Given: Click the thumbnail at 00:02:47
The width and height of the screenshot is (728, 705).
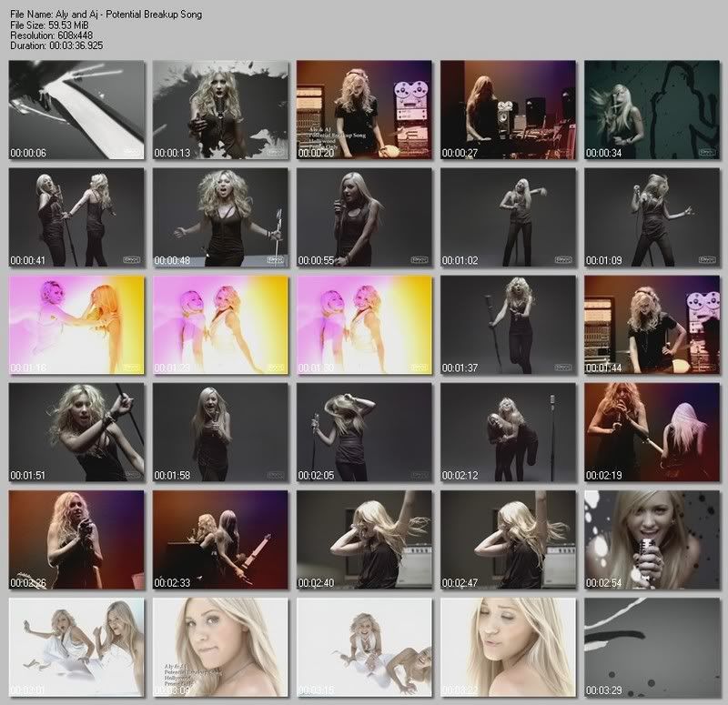Looking at the screenshot, I should (x=509, y=540).
